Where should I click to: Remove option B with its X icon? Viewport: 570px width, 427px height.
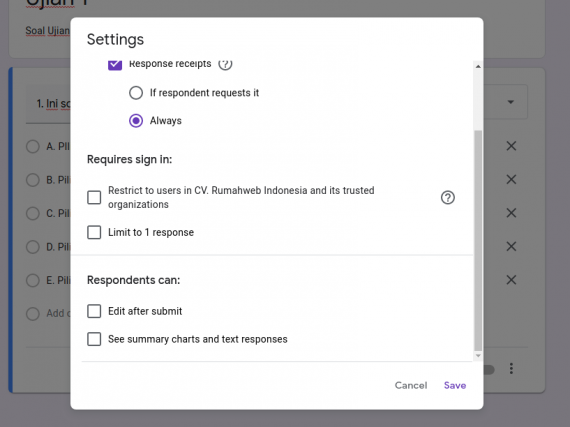(511, 180)
